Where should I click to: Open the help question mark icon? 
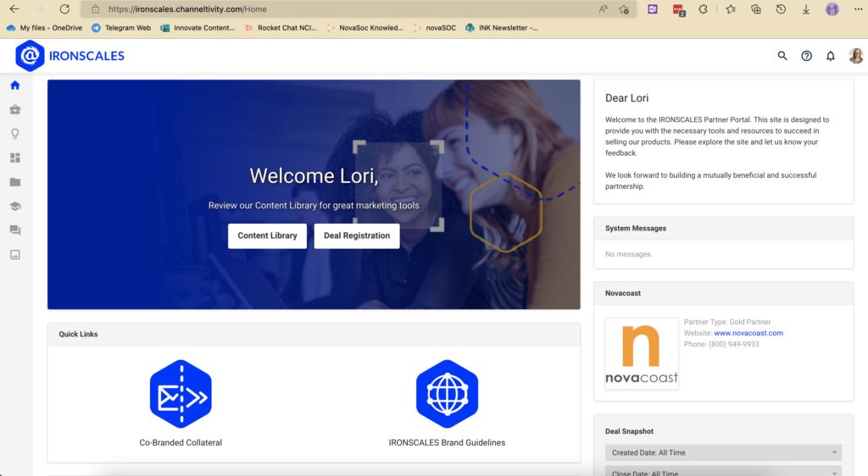click(x=807, y=56)
